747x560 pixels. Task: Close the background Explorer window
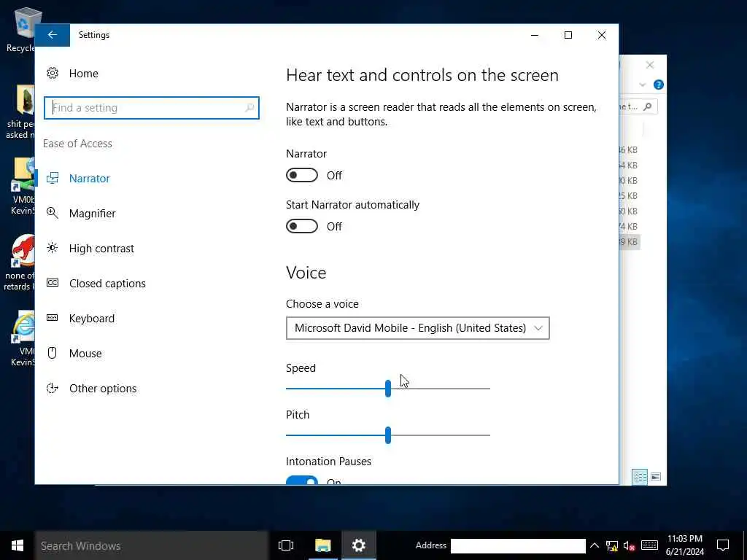(x=650, y=65)
